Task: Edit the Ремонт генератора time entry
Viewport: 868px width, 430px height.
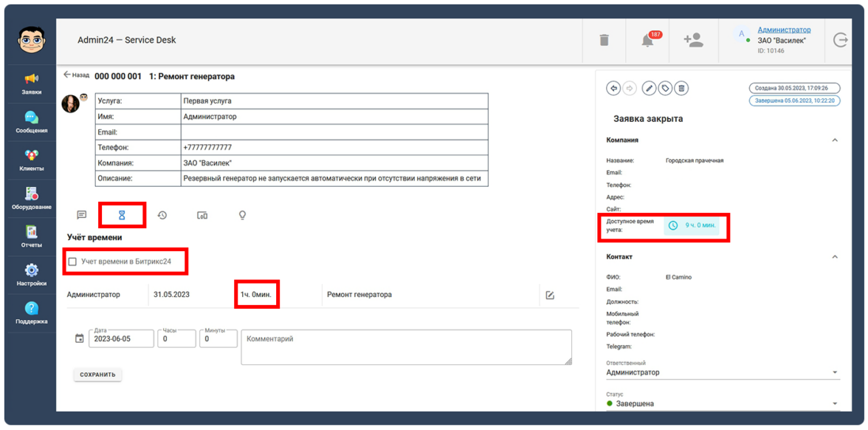Action: tap(550, 295)
